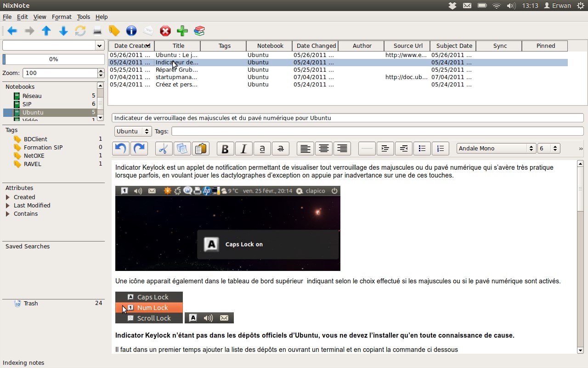Sort notes by Date Changed column
588x368 pixels.
[x=316, y=46]
